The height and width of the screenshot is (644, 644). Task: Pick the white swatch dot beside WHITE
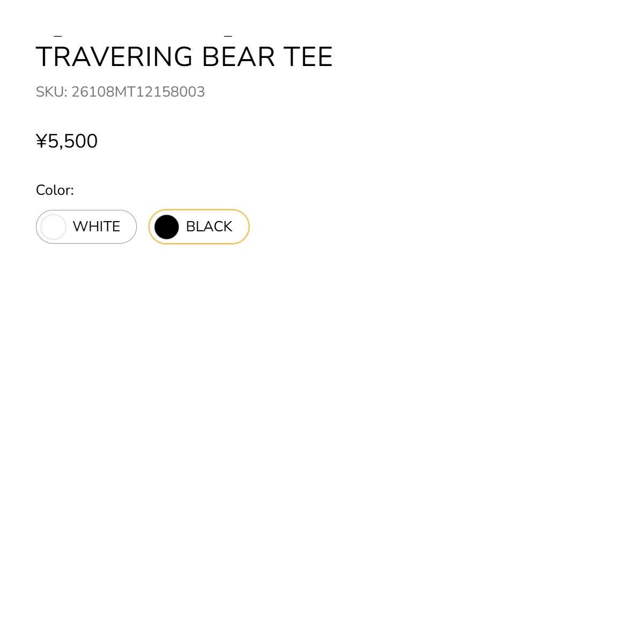[54, 227]
